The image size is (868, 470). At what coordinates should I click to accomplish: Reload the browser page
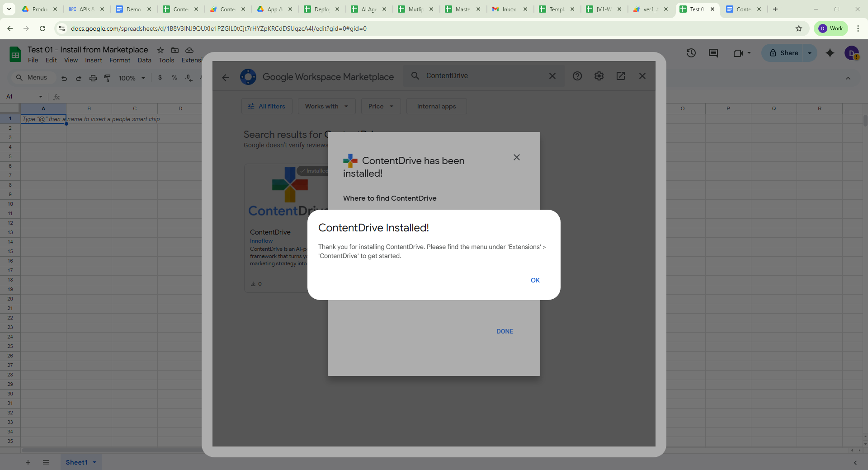click(x=42, y=28)
